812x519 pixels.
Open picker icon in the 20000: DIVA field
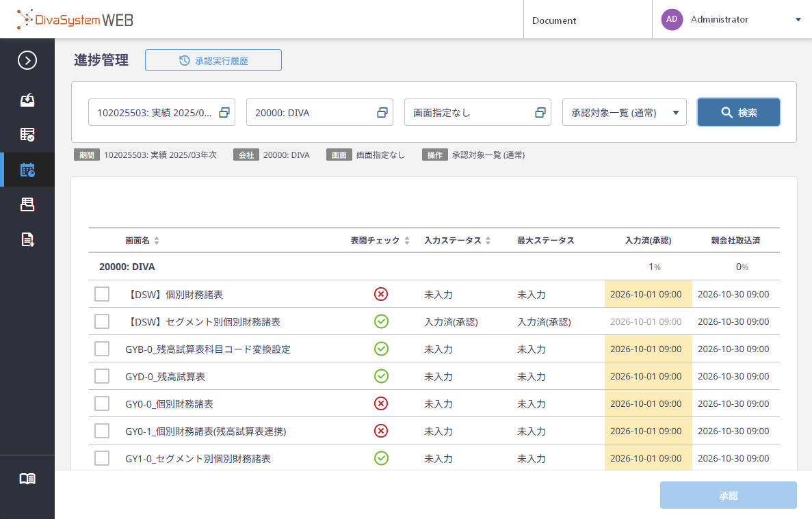tap(382, 112)
